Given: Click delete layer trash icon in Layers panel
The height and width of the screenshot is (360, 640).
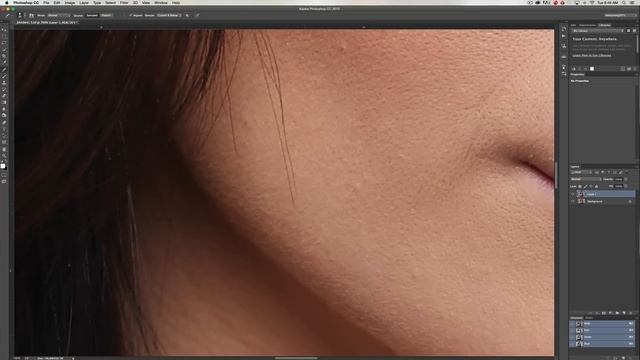Looking at the screenshot, I should [631, 313].
